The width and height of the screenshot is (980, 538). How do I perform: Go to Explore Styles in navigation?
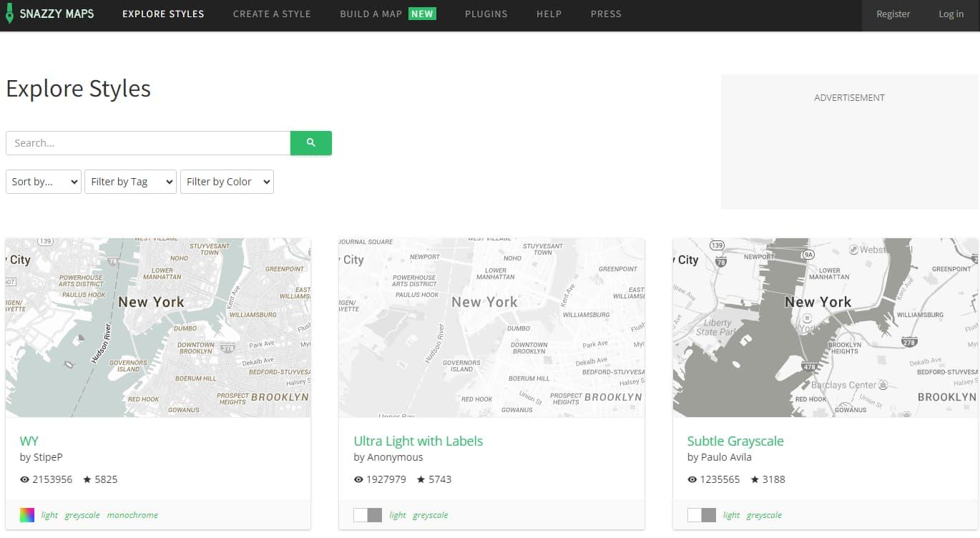coord(163,14)
